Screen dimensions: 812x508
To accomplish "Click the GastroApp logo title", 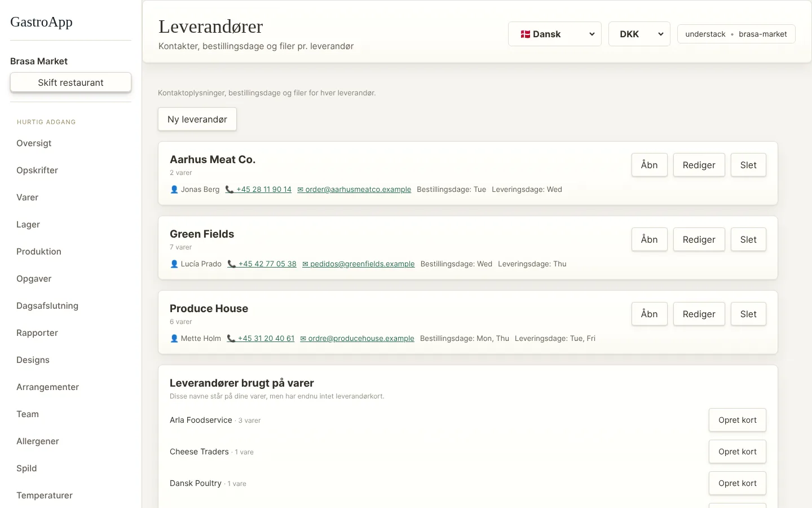I will pyautogui.click(x=41, y=22).
